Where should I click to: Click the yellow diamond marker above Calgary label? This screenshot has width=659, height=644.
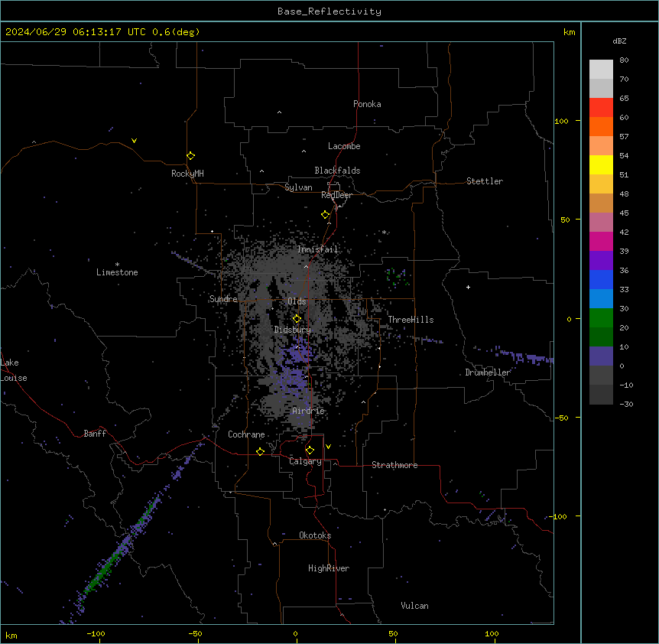point(310,450)
